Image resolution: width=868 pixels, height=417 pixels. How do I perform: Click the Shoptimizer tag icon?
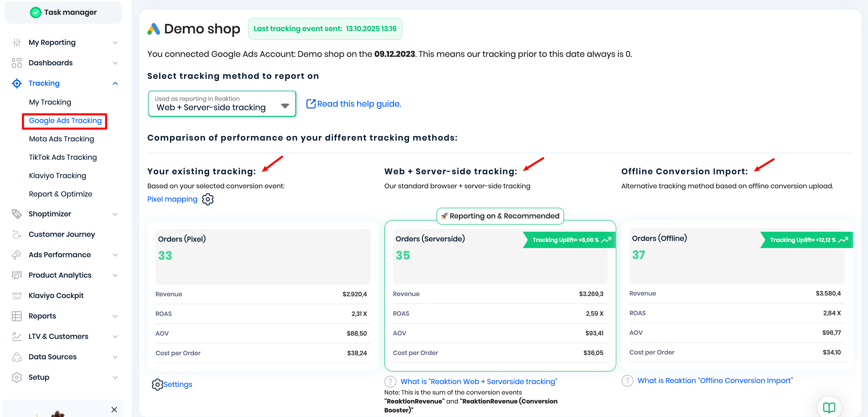[x=17, y=214]
